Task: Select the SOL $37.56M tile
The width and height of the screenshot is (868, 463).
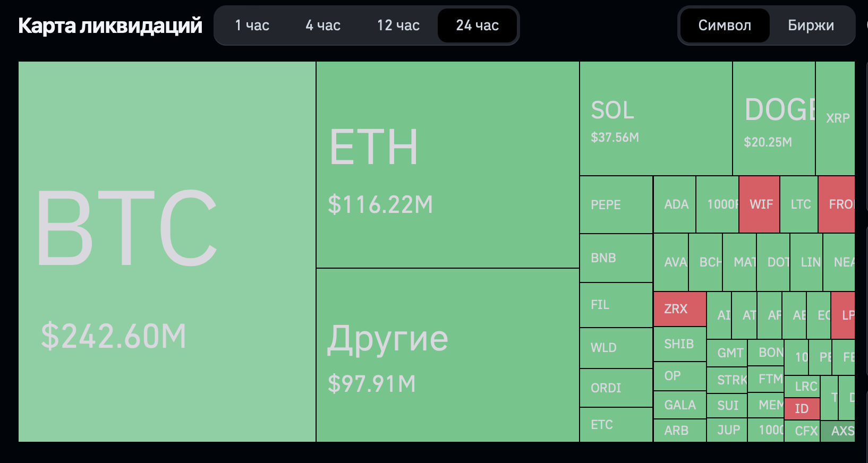Action: [656, 118]
